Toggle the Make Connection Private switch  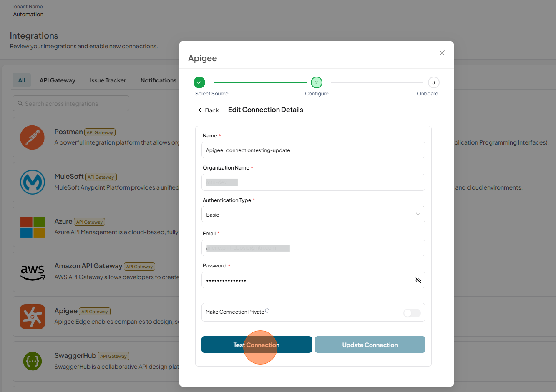click(x=412, y=313)
